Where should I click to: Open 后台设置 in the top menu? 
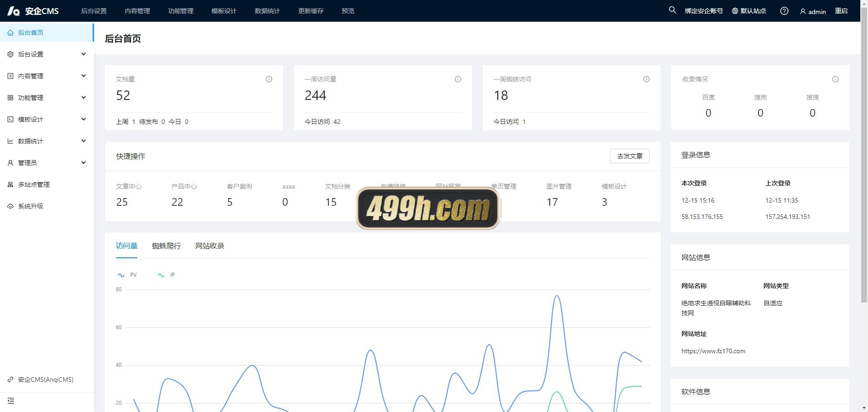[94, 11]
